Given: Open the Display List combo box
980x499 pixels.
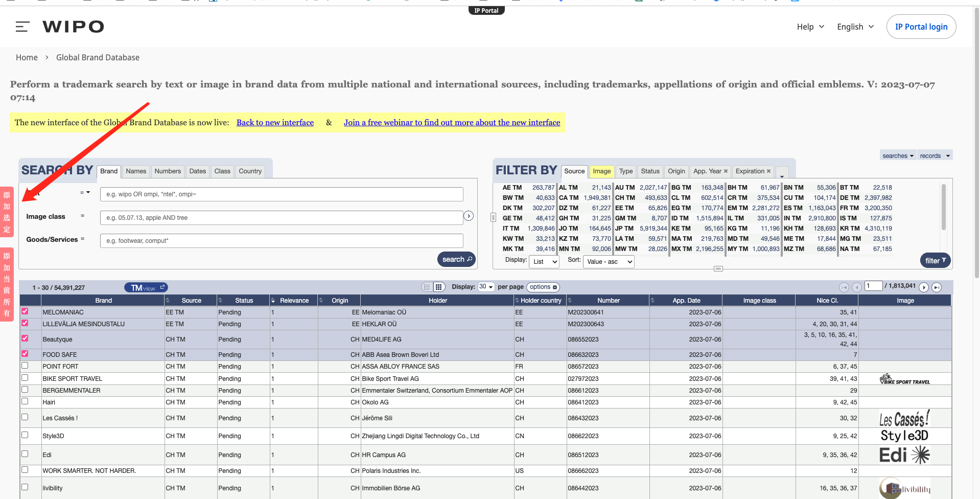Looking at the screenshot, I should click(x=544, y=261).
